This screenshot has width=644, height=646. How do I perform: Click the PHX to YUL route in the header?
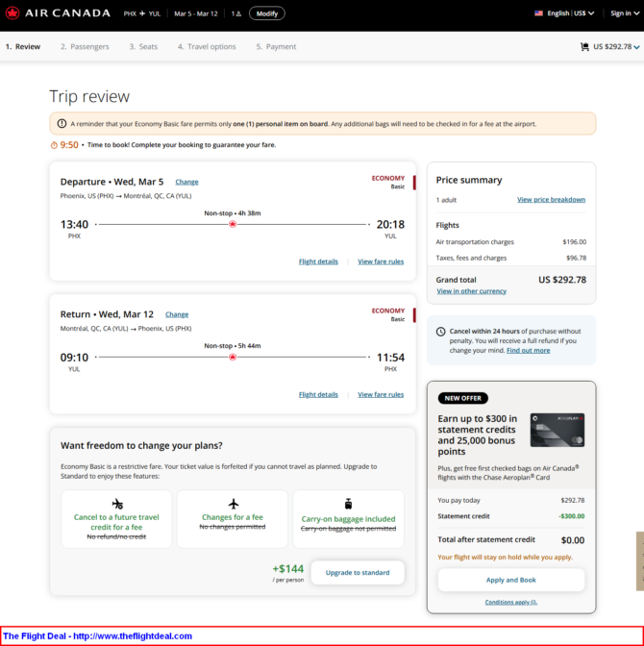tap(142, 13)
